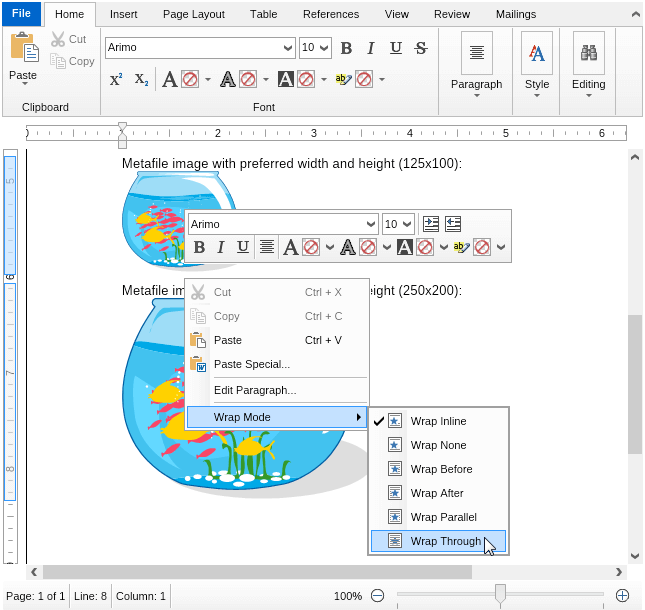Open the File button
This screenshot has height=610, width=645.
point(21,14)
